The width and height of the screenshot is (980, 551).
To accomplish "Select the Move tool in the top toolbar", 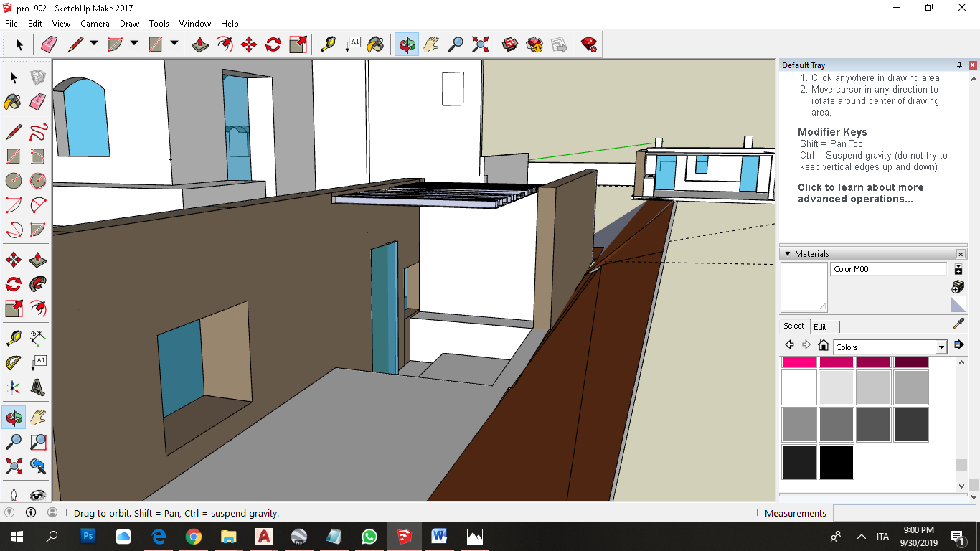I will click(249, 44).
